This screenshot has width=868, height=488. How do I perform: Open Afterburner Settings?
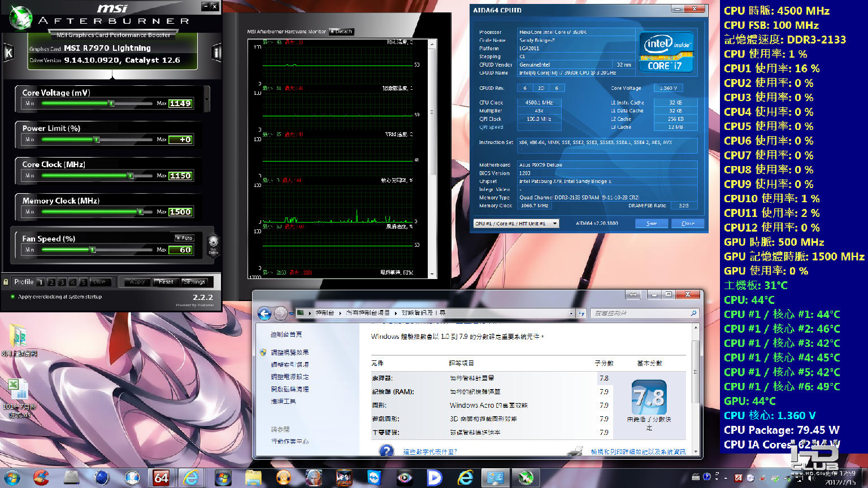pyautogui.click(x=194, y=282)
